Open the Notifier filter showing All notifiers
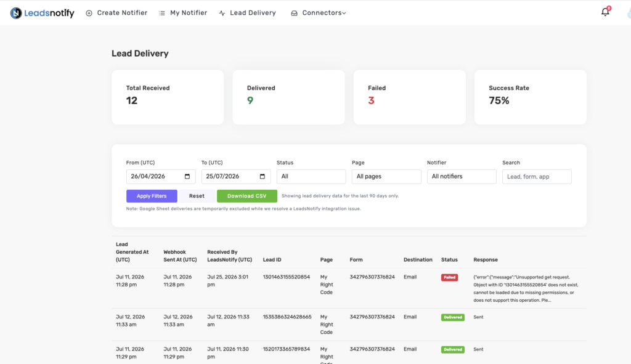Viewport: 631px width, 364px height. tap(462, 177)
